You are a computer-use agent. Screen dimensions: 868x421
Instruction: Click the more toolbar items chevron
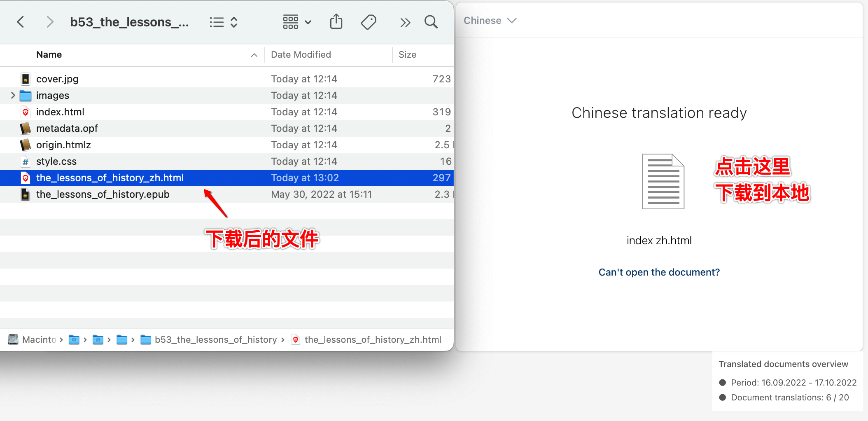(x=405, y=21)
